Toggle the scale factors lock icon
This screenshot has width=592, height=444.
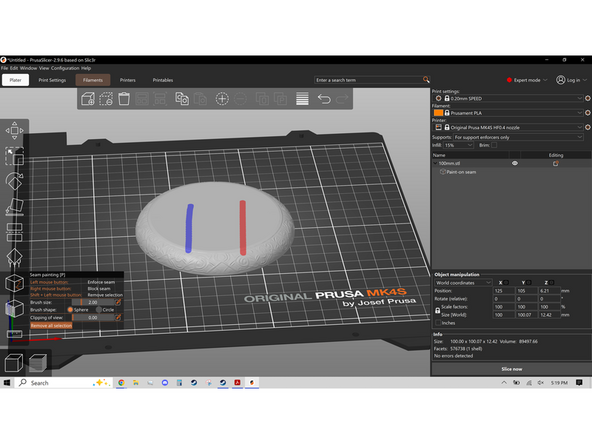(x=437, y=310)
